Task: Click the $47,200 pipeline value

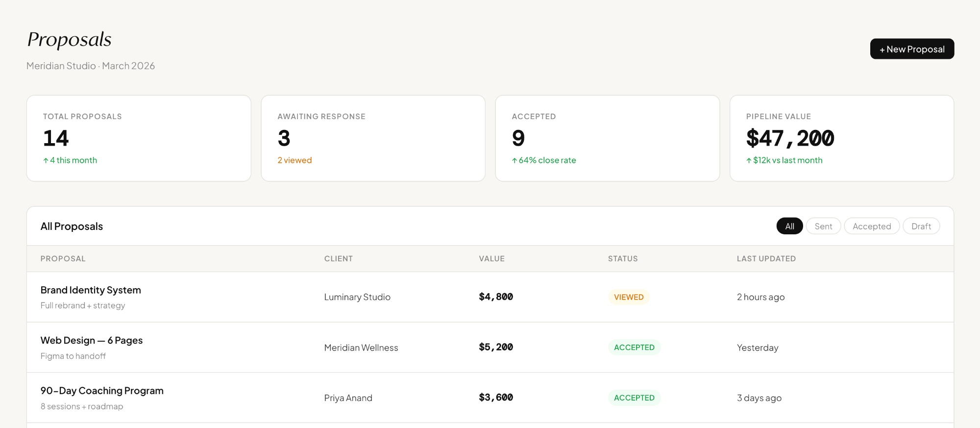Action: 790,138
